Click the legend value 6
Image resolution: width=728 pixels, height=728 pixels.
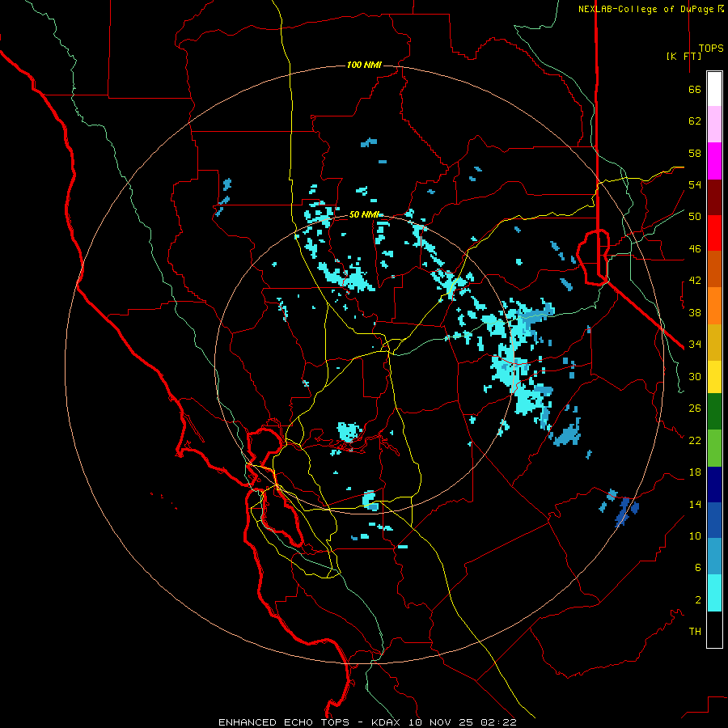pos(697,568)
